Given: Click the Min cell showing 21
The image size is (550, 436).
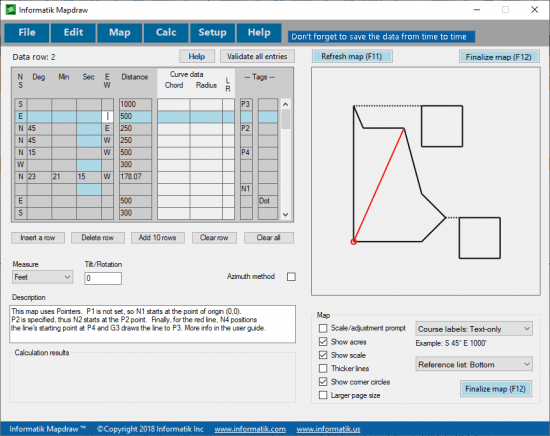Looking at the screenshot, I should coord(64,176).
